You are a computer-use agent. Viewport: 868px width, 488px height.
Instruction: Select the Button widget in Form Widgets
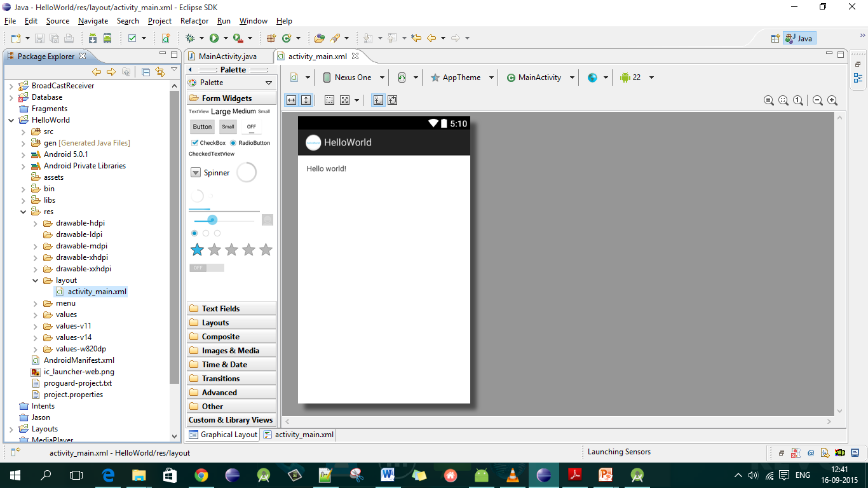coord(202,126)
